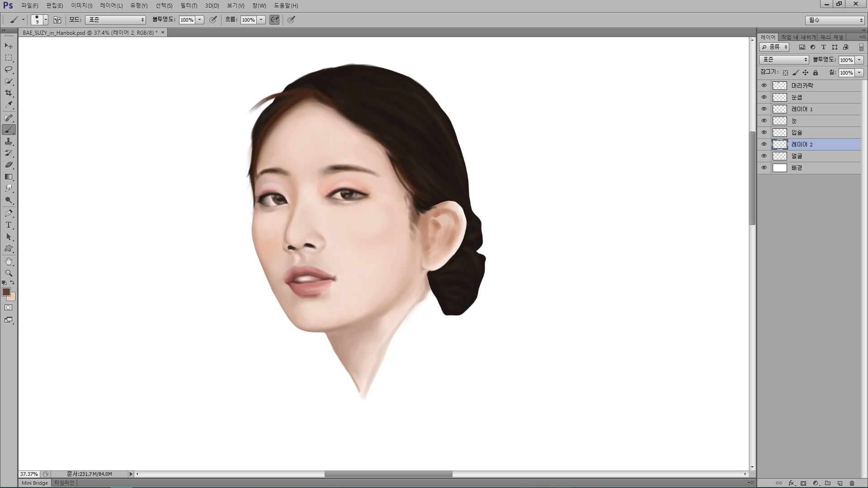Expand the layer blend mode 표준 dropdown
Screen dimensions: 868x488
(784, 60)
